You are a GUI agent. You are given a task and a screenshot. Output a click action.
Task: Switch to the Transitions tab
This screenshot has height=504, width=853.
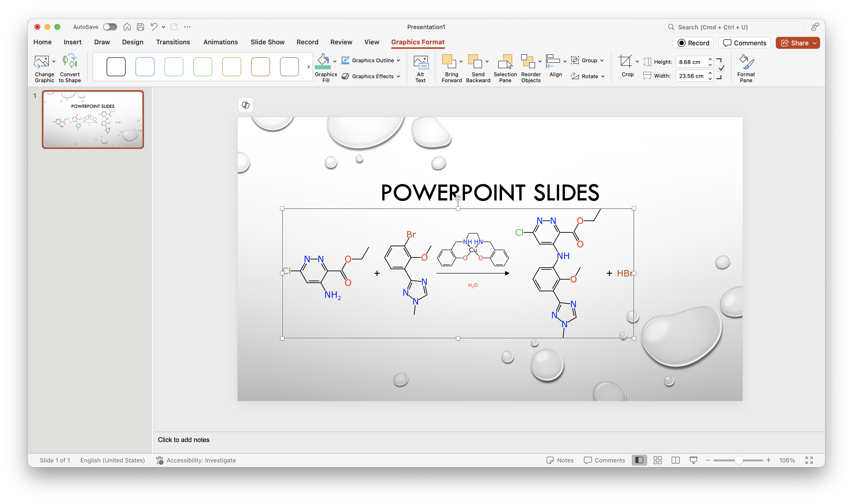(173, 42)
